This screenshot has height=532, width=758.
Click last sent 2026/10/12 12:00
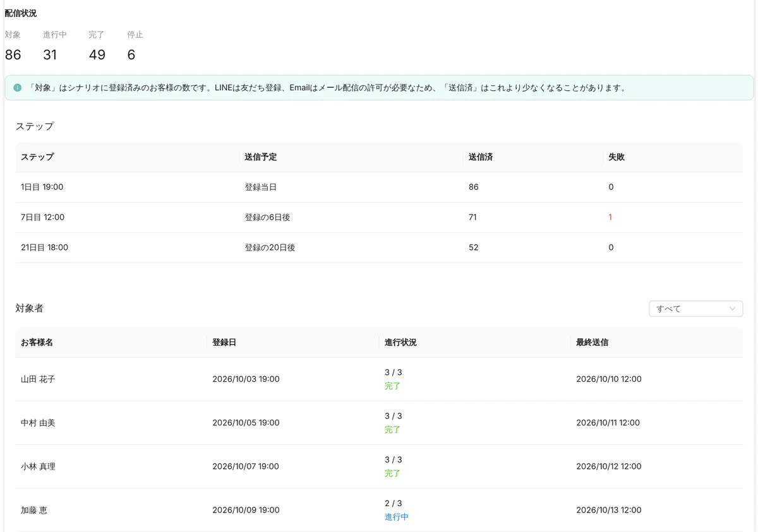pyautogui.click(x=608, y=466)
